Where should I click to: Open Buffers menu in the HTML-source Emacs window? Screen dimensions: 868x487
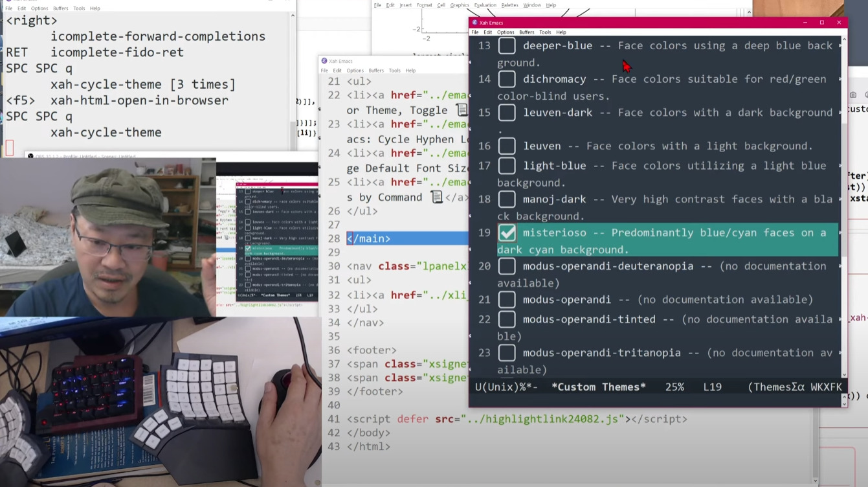[376, 70]
